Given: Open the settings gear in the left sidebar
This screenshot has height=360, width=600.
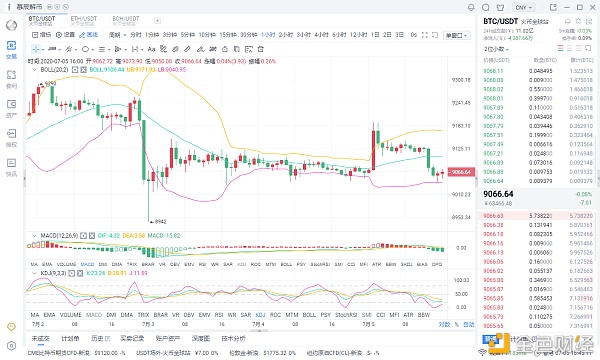Looking at the screenshot, I should coord(11,346).
